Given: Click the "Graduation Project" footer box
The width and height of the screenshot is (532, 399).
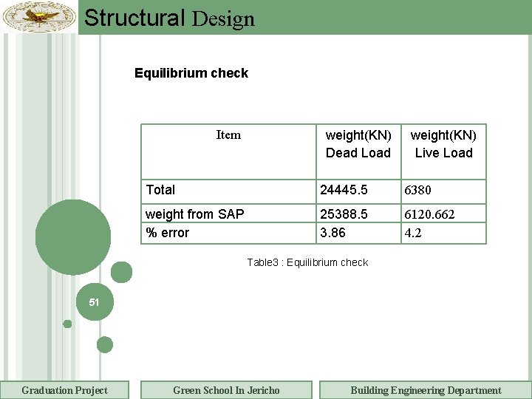Looking at the screenshot, I should tap(64, 390).
